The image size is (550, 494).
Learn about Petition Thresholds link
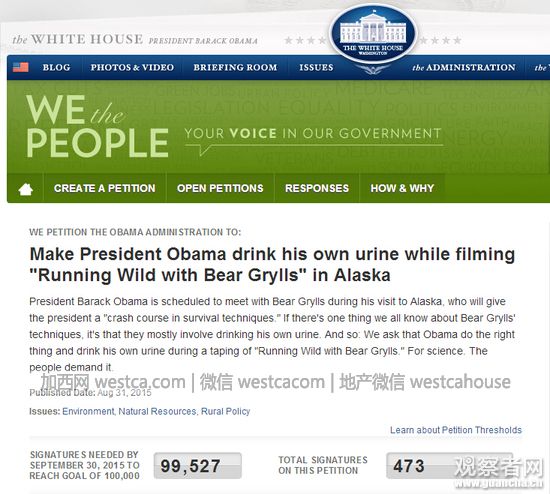coord(456,430)
